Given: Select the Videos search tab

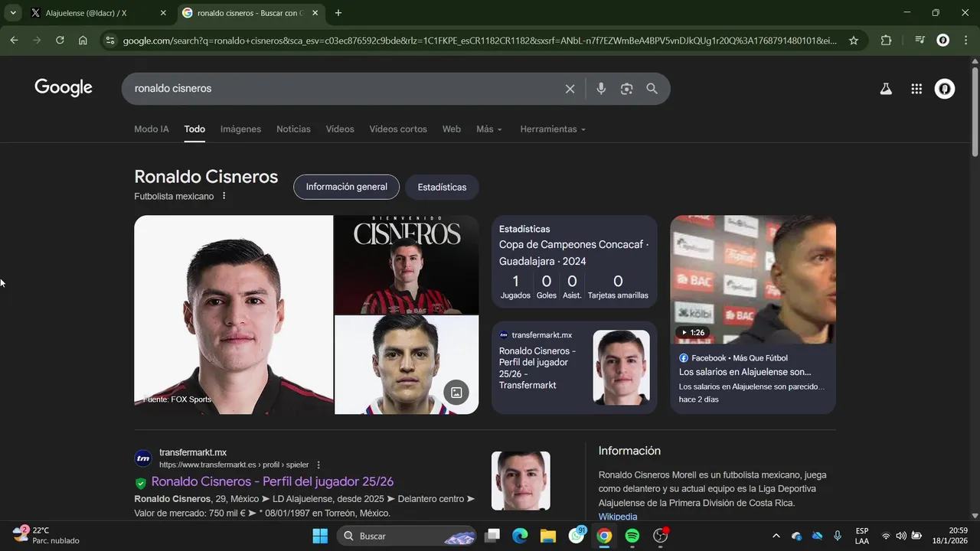Looking at the screenshot, I should click(340, 129).
